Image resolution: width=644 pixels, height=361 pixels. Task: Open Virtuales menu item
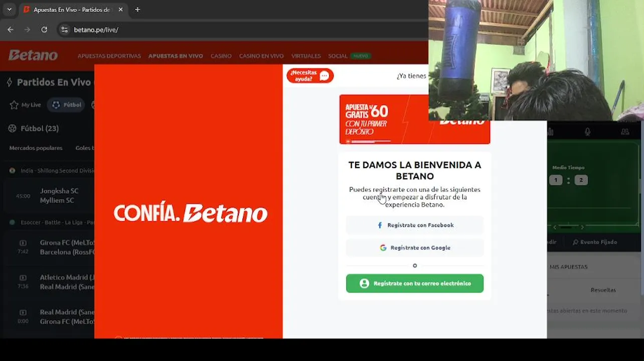pos(306,56)
